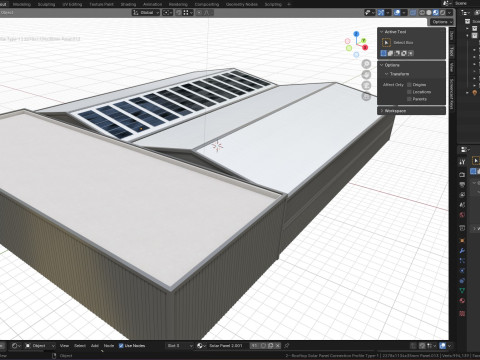Open Output properties tab icon
The width and height of the screenshot is (480, 360).
(462, 185)
